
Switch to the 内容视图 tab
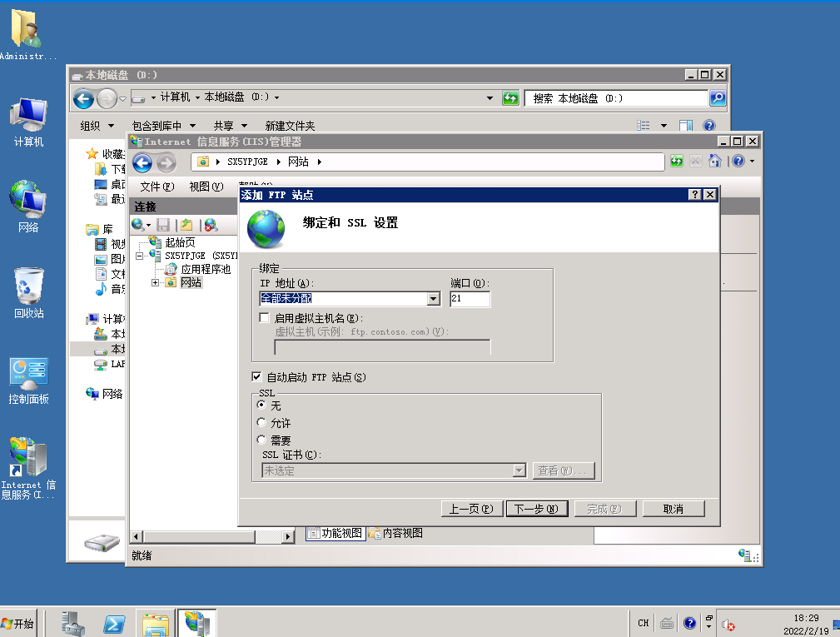click(396, 533)
